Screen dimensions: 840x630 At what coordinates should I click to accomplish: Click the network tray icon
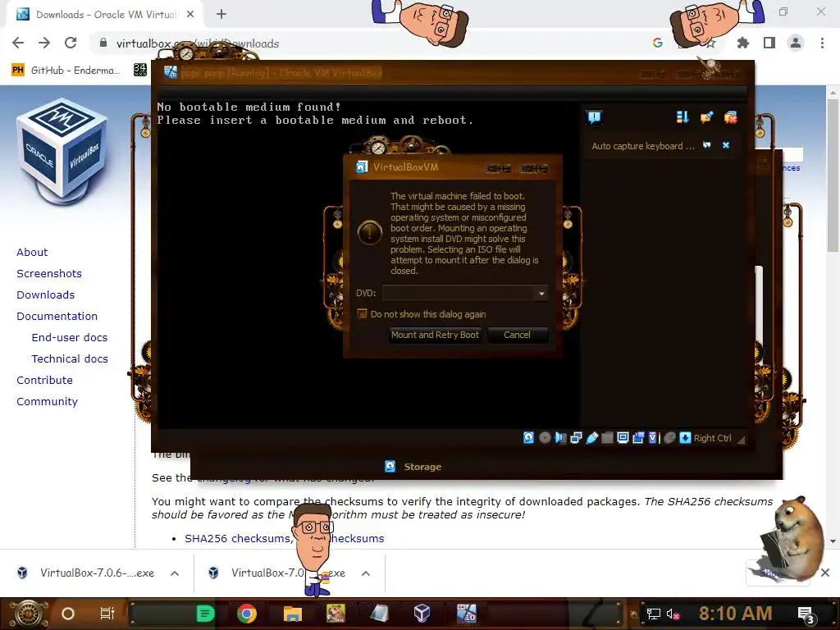pyautogui.click(x=654, y=614)
